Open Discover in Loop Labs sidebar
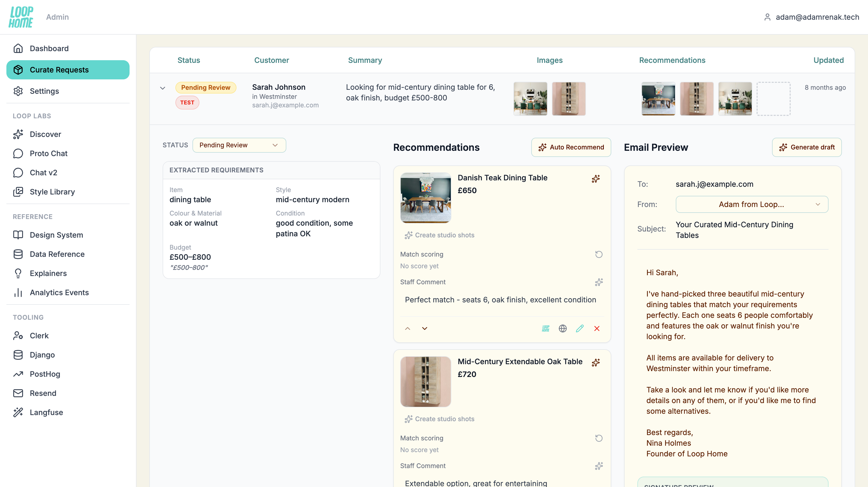 68,134
